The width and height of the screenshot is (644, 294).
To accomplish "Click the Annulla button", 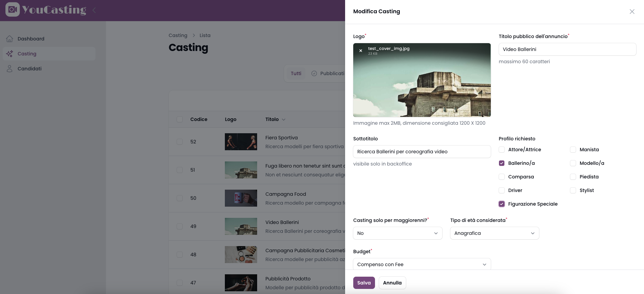I will (x=392, y=283).
